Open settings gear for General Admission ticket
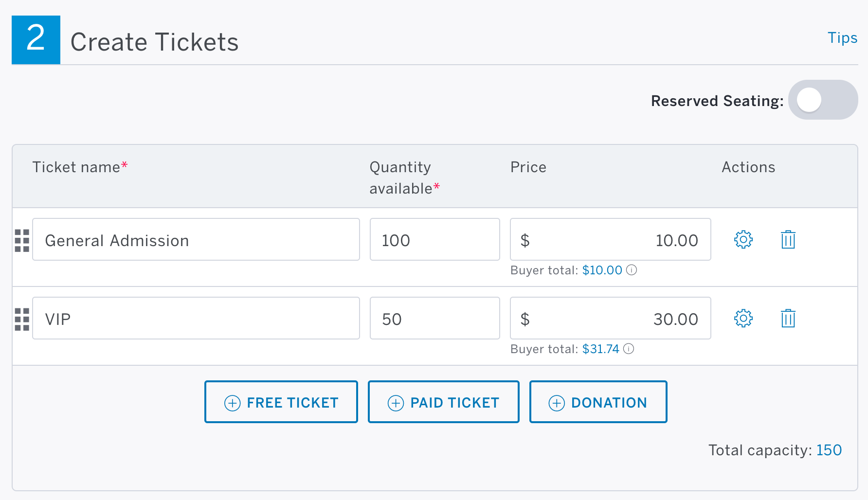868x500 pixels. coord(743,239)
